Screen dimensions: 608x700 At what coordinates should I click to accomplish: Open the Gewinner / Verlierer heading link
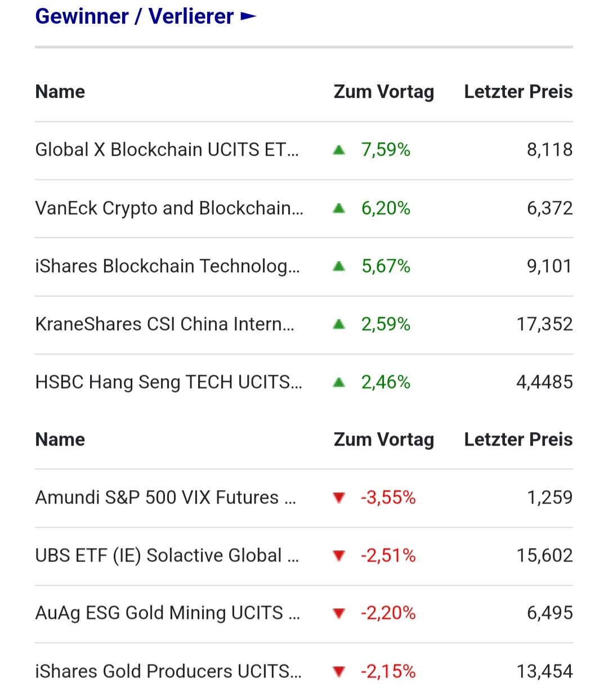coord(134,16)
